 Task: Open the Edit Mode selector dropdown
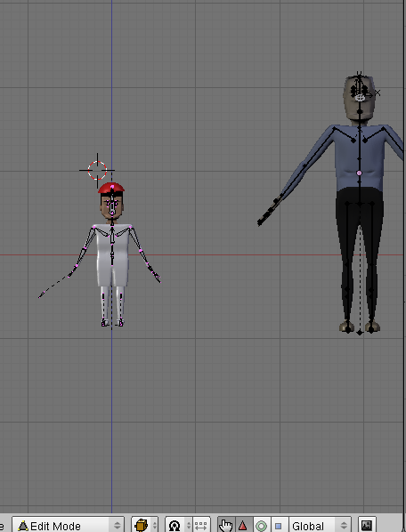(69, 525)
